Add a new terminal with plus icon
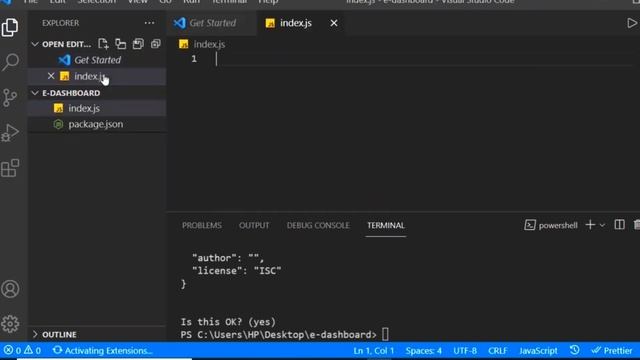 [x=590, y=225]
